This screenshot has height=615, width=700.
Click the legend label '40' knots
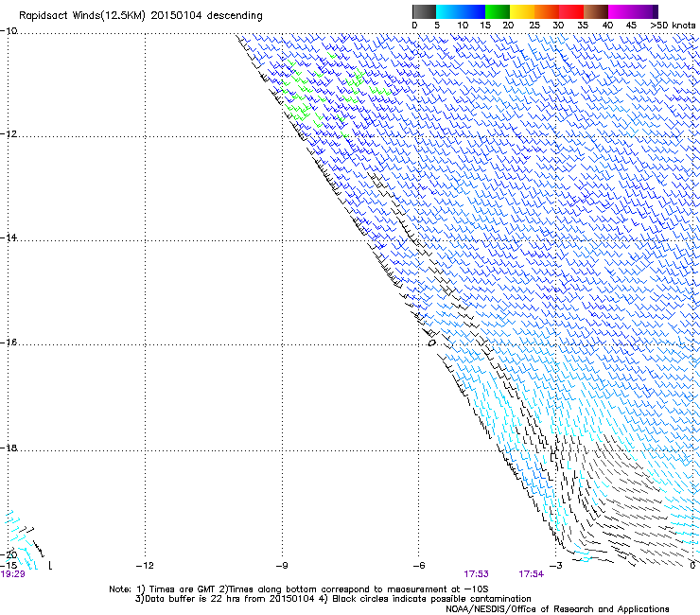pos(607,26)
